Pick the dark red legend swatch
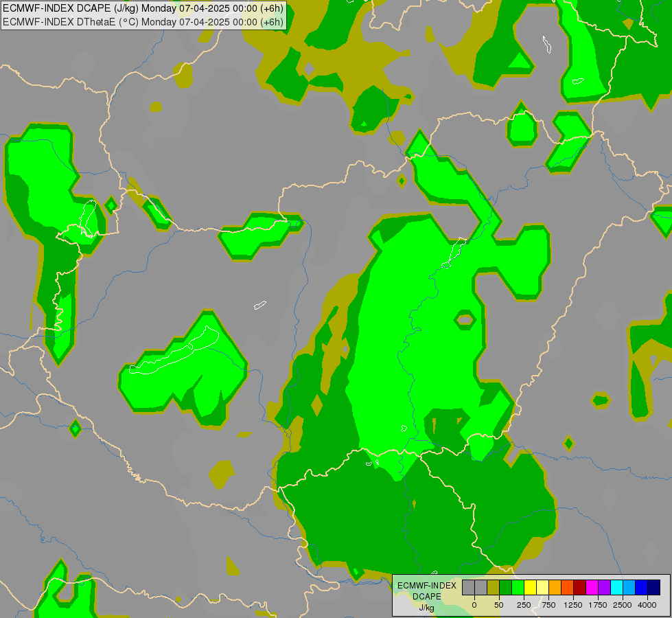 [580, 587]
